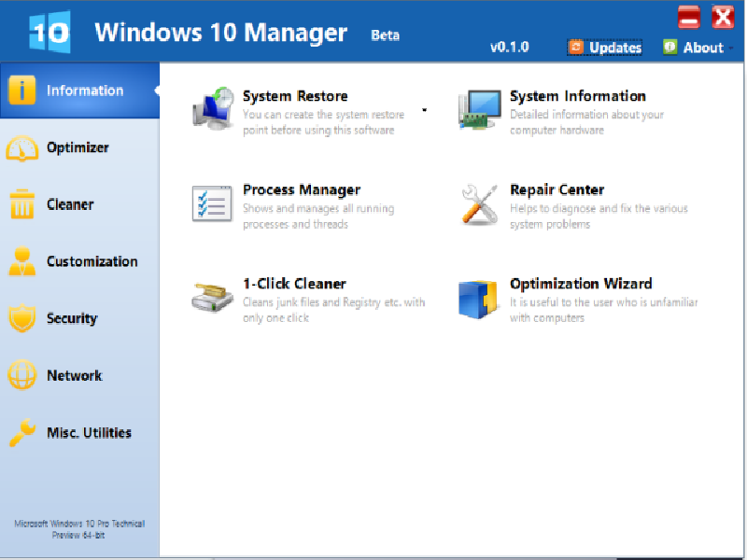Click 'It is useful to the user' description
Viewport: 747px width, 560px height.
(x=603, y=310)
